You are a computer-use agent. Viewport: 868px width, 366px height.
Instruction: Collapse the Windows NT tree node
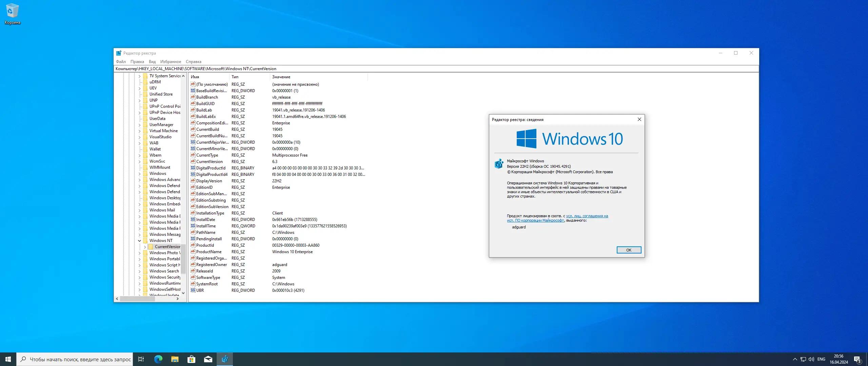[139, 241]
